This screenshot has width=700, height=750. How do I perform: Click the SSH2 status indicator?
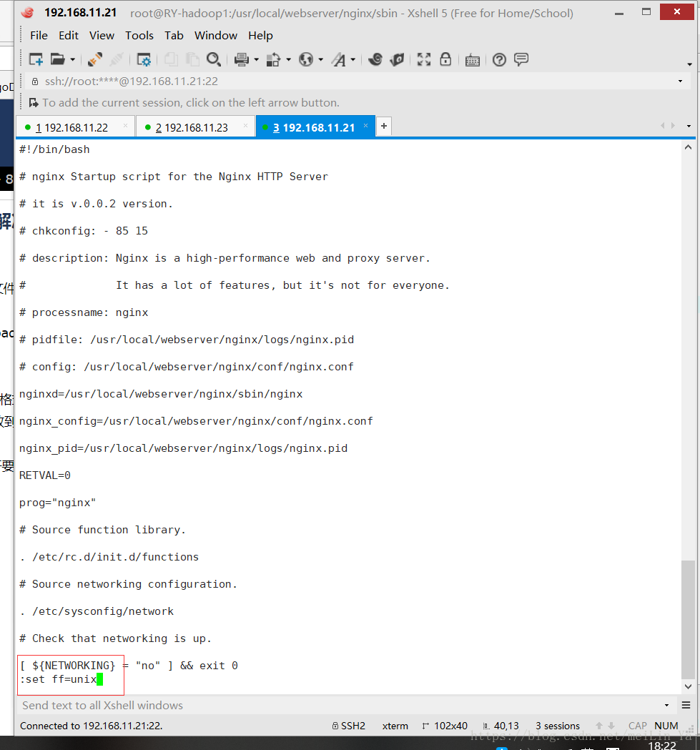pyautogui.click(x=349, y=726)
